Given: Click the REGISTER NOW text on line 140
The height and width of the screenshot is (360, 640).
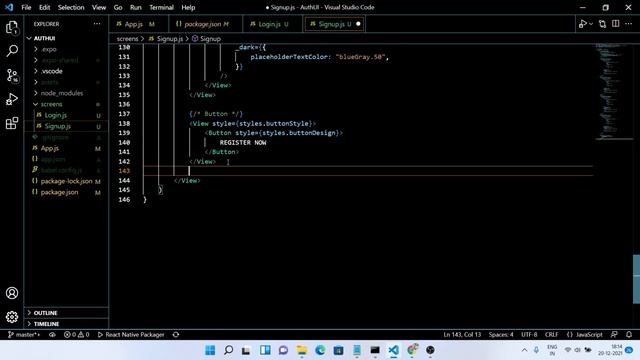Looking at the screenshot, I should (243, 142).
